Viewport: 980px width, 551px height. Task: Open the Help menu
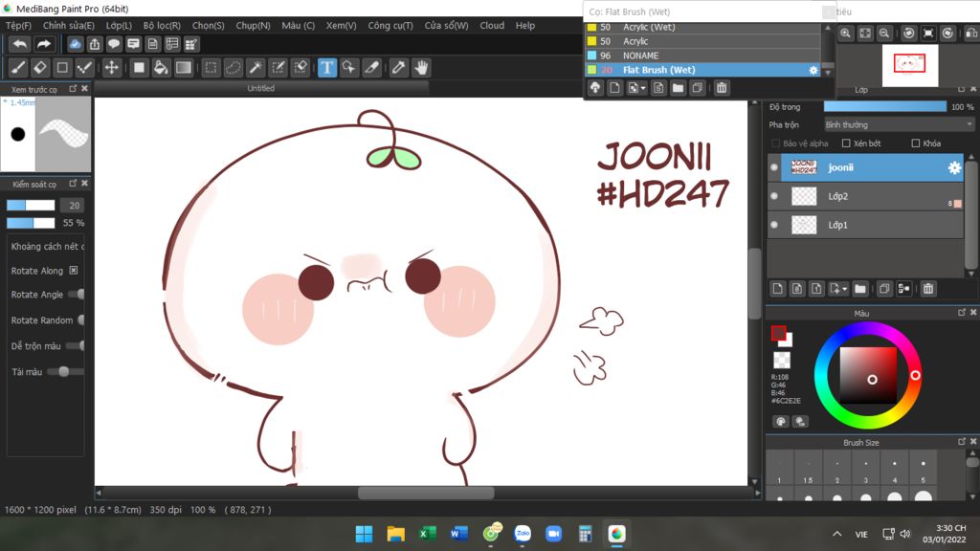coord(525,26)
